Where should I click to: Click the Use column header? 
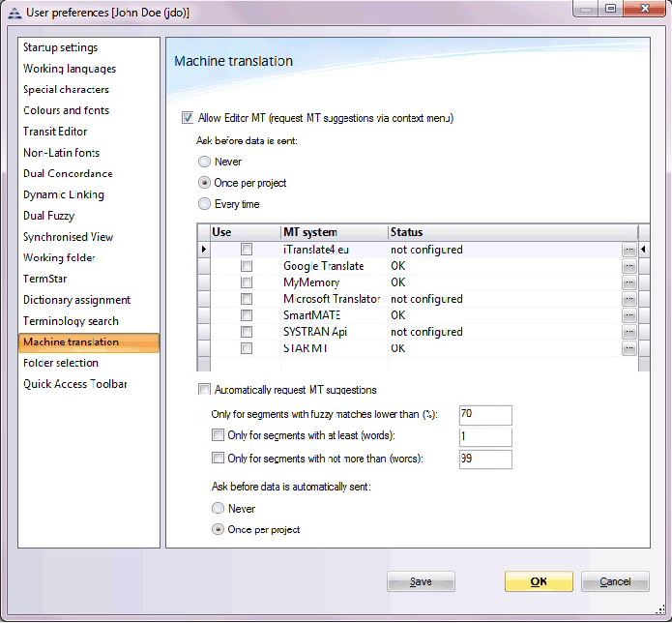pyautogui.click(x=246, y=232)
